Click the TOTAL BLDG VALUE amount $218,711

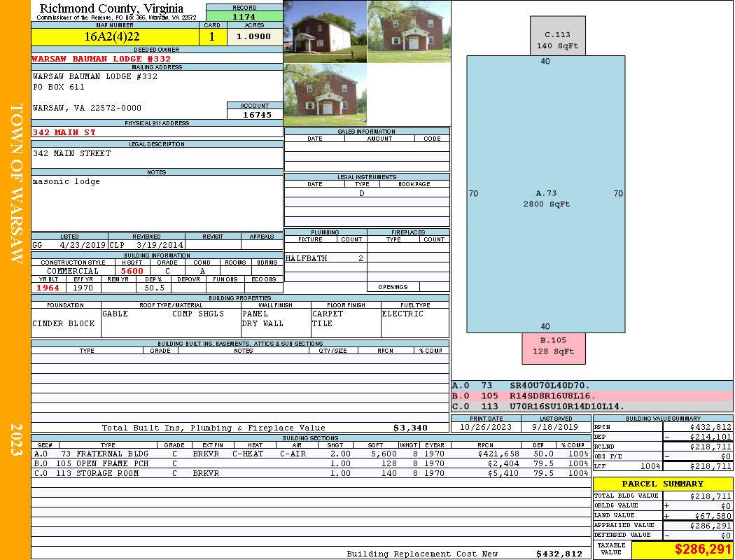pos(710,496)
